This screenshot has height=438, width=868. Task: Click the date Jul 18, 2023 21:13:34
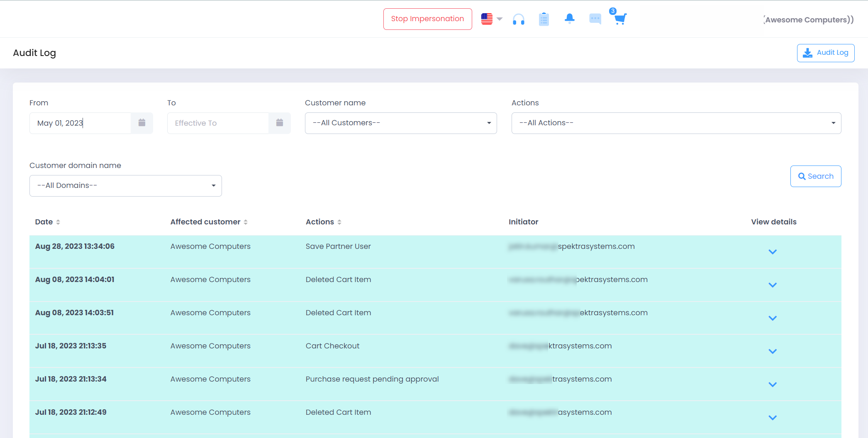coord(71,379)
